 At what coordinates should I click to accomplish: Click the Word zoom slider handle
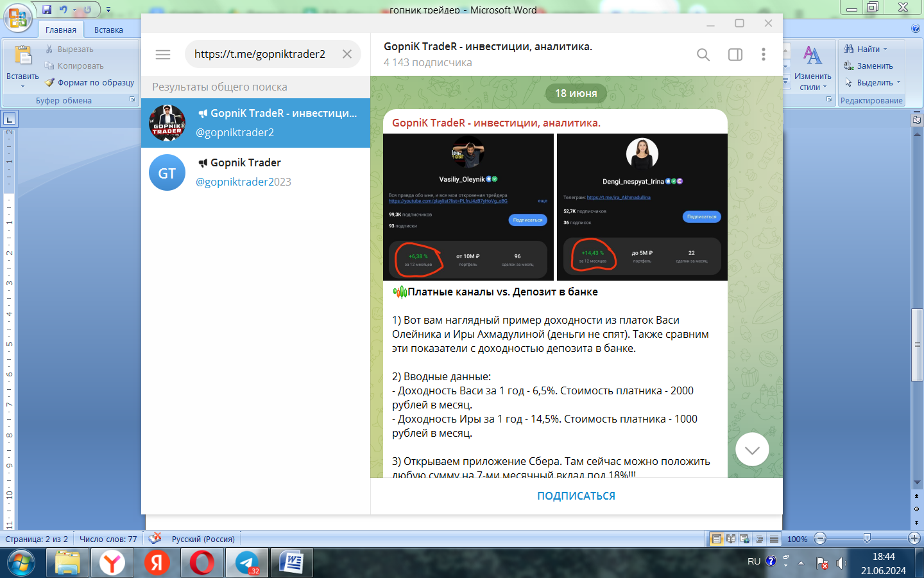click(867, 538)
